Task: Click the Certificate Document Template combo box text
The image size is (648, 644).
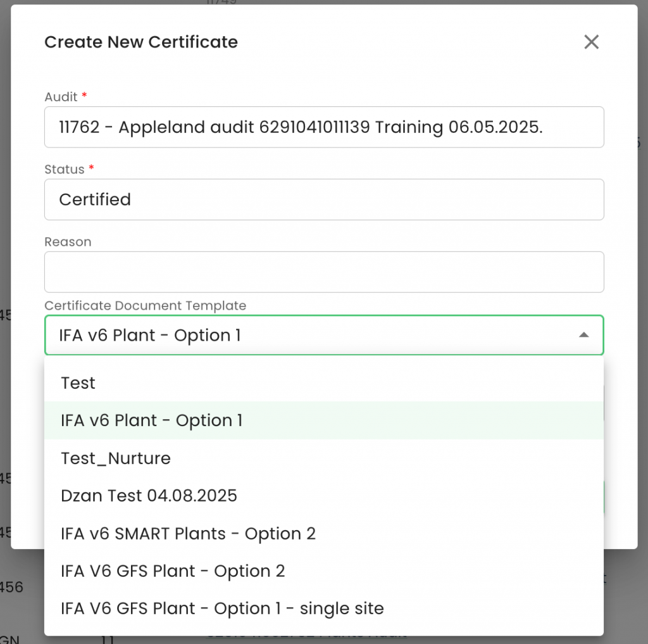Action: pos(150,336)
